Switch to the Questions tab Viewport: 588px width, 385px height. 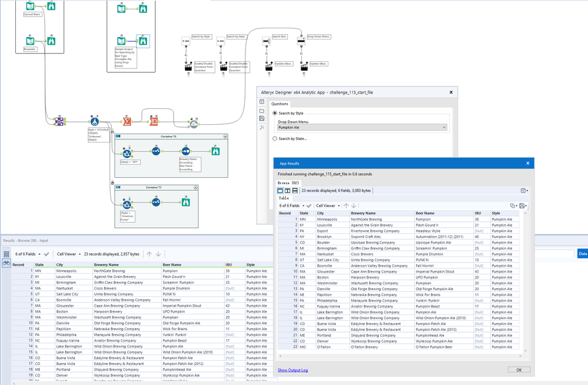[280, 104]
